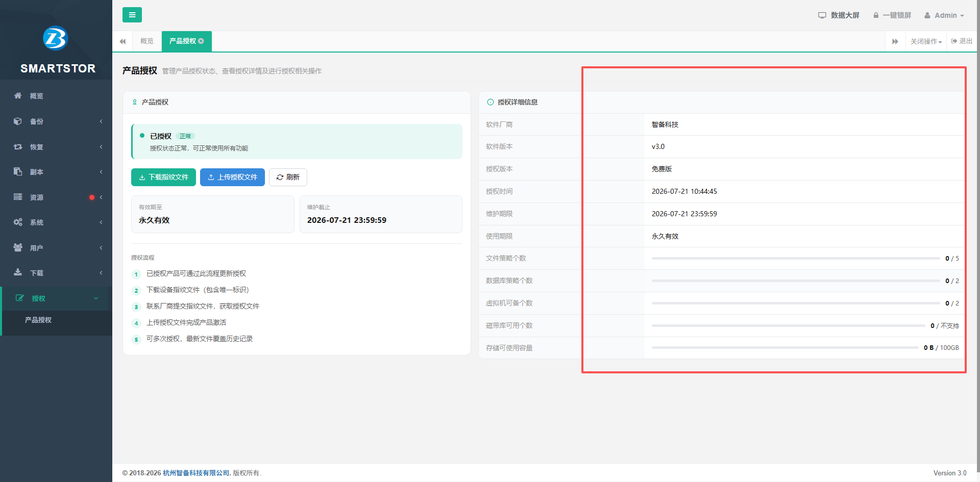This screenshot has width=980, height=482.
Task: Switch to the 概览 tab
Action: pyautogui.click(x=147, y=41)
